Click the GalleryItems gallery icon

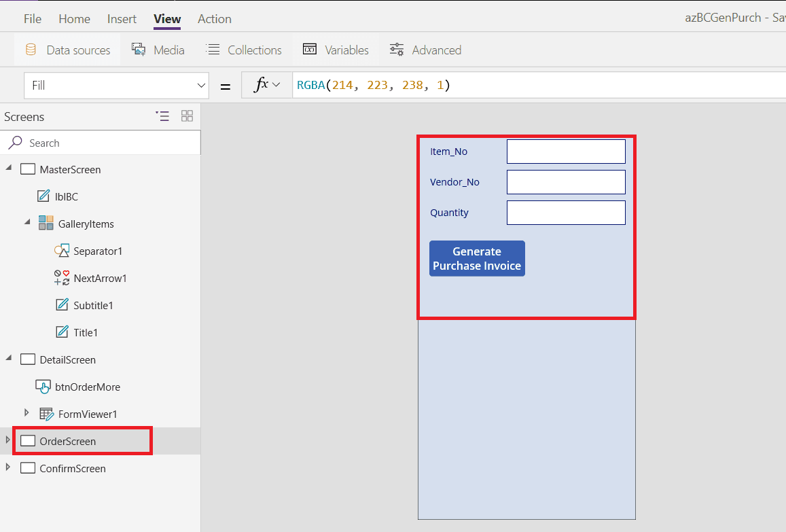46,223
